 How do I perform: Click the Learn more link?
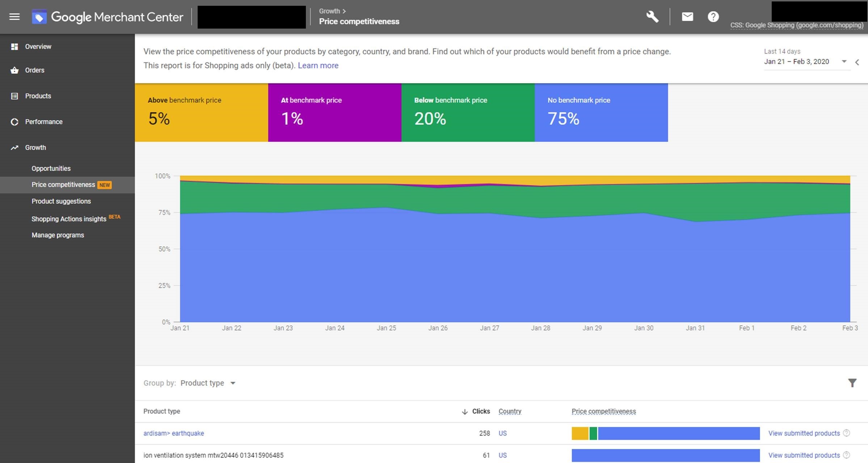click(x=318, y=65)
